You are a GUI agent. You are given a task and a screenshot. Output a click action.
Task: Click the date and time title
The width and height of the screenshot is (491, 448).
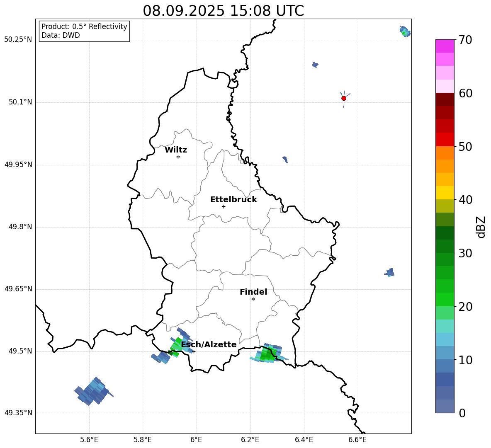point(223,11)
